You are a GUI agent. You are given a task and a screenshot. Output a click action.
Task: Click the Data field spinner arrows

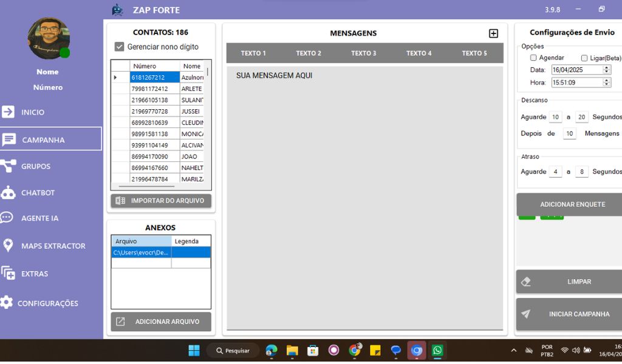606,70
